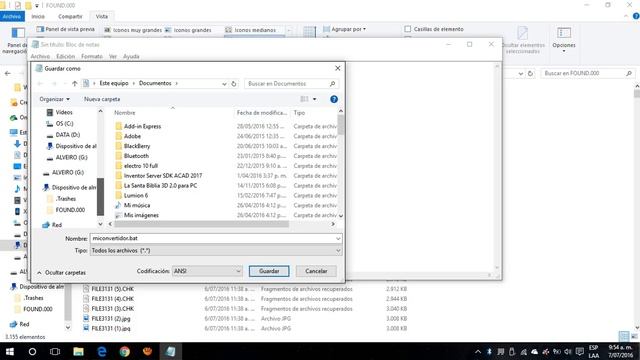Select the BlackBerry folder

137,146
